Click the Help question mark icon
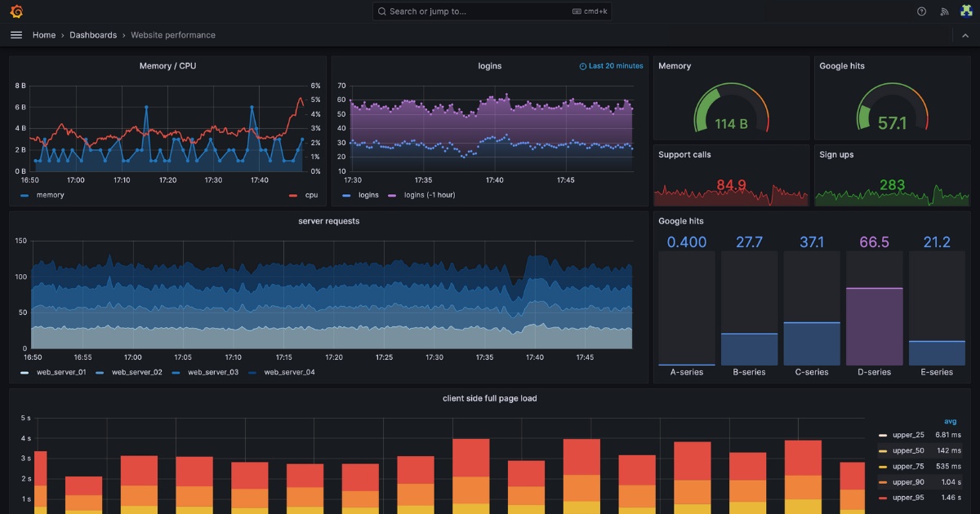This screenshot has width=980, height=514. [922, 11]
